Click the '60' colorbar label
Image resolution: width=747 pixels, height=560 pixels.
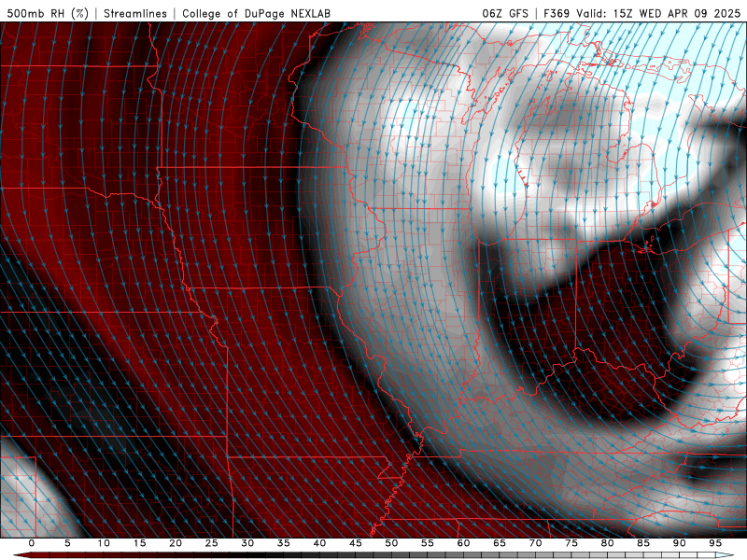(463, 543)
